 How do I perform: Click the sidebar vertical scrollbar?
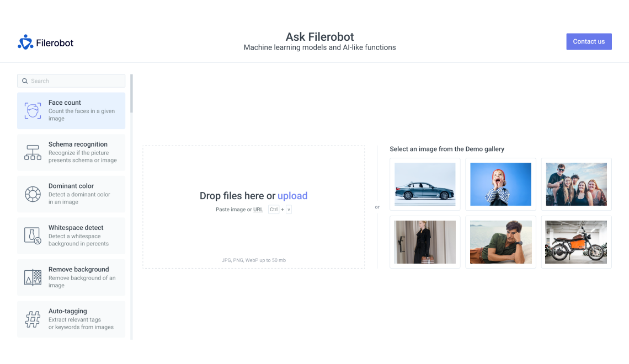pos(131,94)
